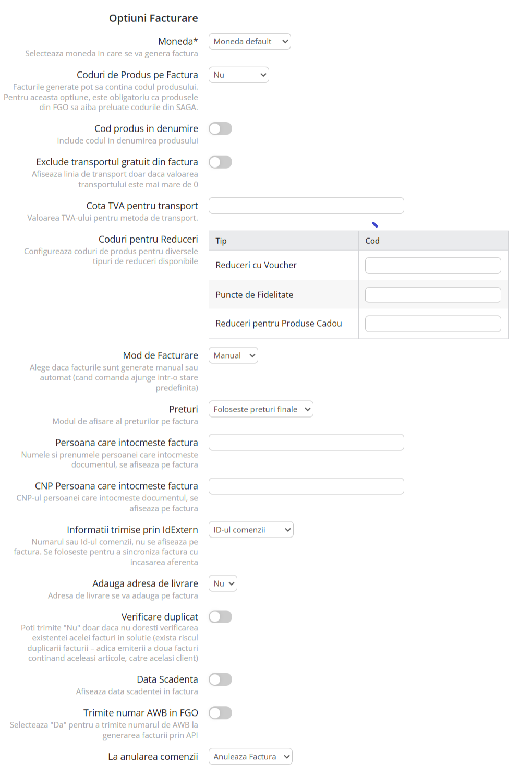The image size is (532, 775).
Task: Enable Exclude transportul gratuit din factura
Action: (220, 162)
